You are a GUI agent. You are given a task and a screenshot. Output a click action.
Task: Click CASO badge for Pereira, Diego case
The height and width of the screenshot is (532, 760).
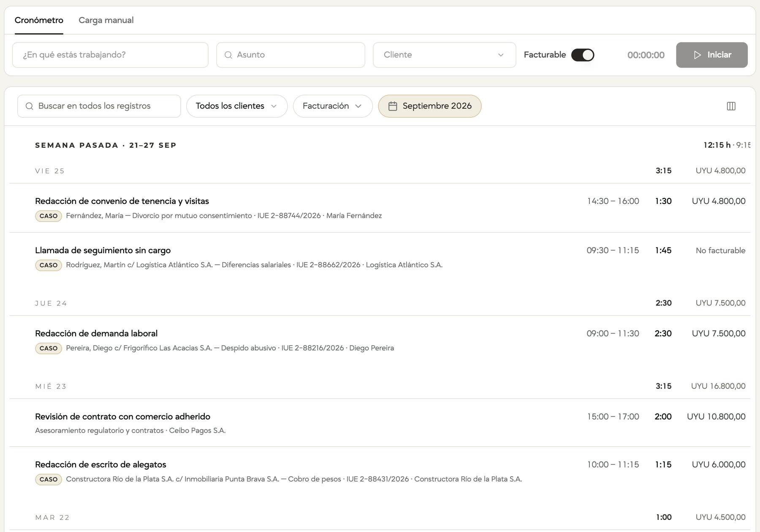tap(49, 348)
